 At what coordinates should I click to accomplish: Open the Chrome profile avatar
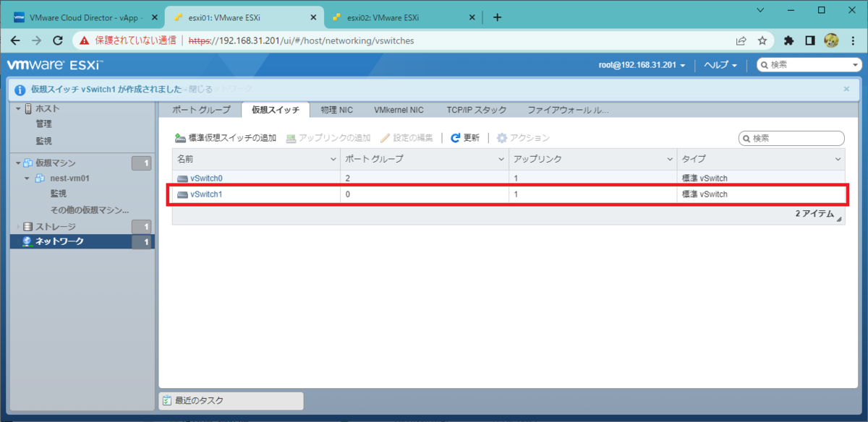pos(831,40)
